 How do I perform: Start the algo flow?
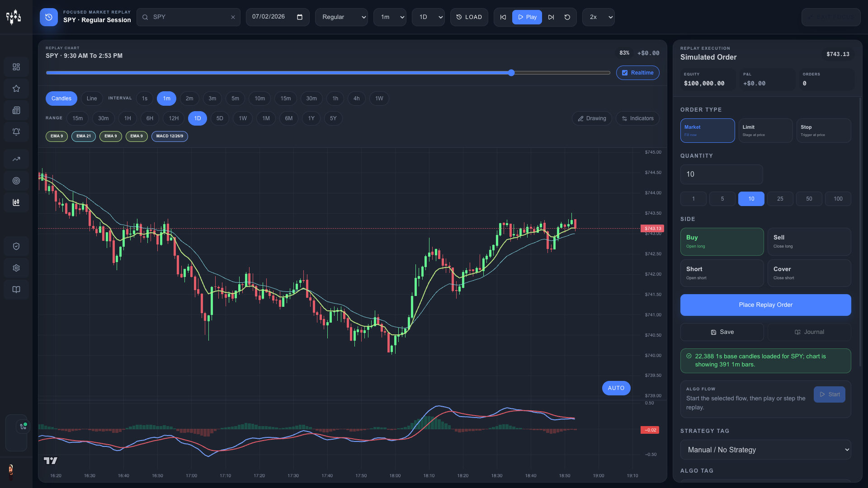(x=830, y=394)
